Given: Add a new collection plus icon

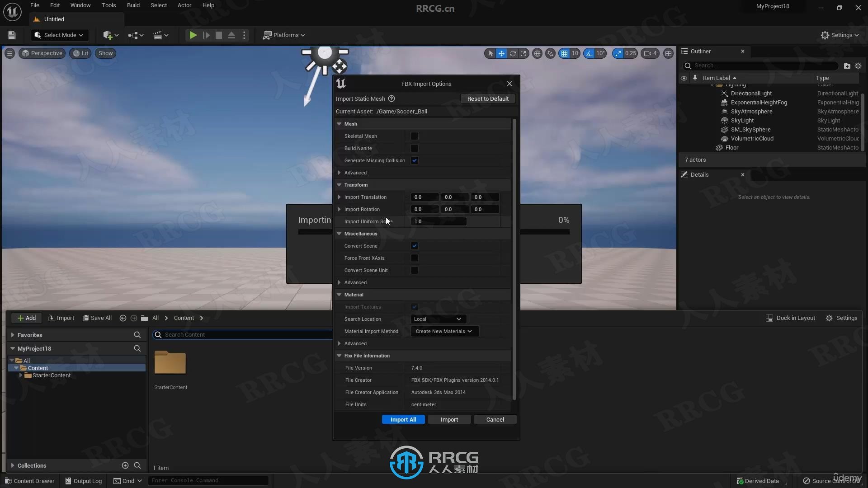Looking at the screenshot, I should coord(125,465).
